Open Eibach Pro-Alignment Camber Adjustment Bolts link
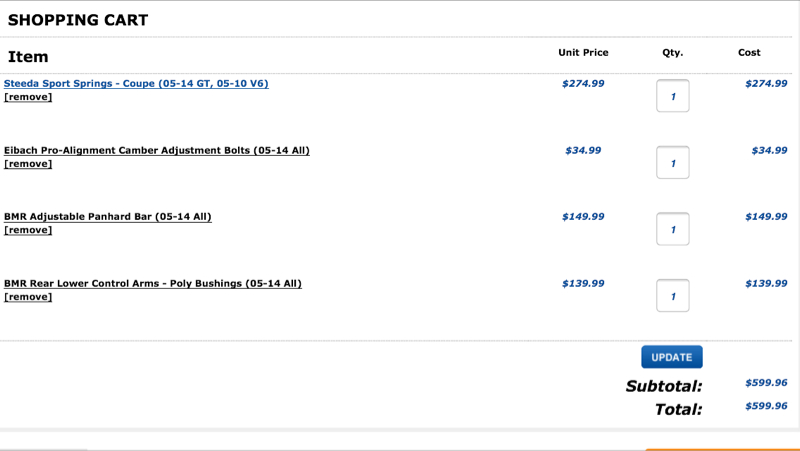800x451 pixels. 157,150
